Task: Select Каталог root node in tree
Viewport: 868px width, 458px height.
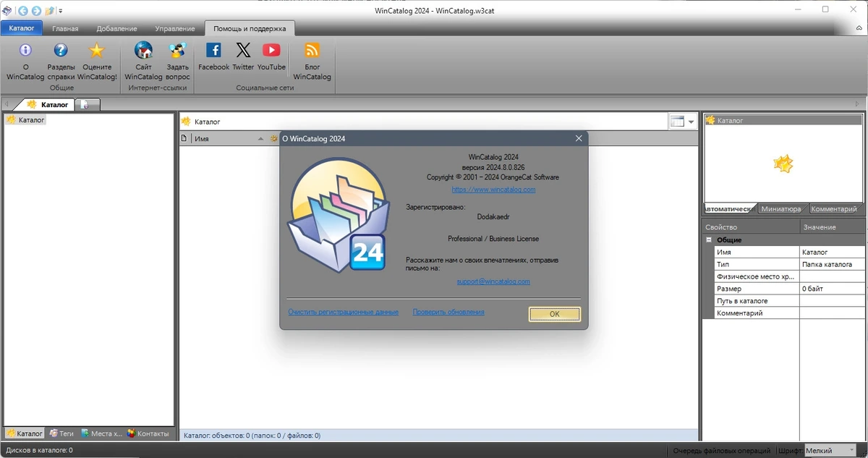Action: (25, 119)
